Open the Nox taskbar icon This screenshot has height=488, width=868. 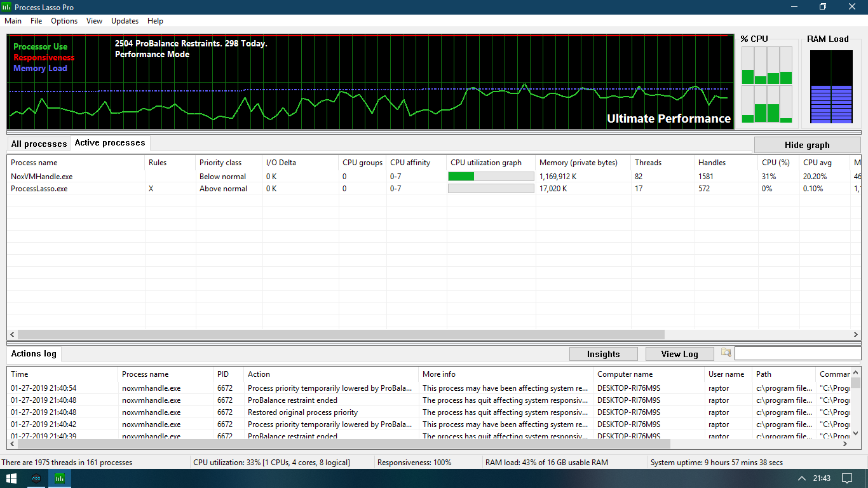coord(36,478)
